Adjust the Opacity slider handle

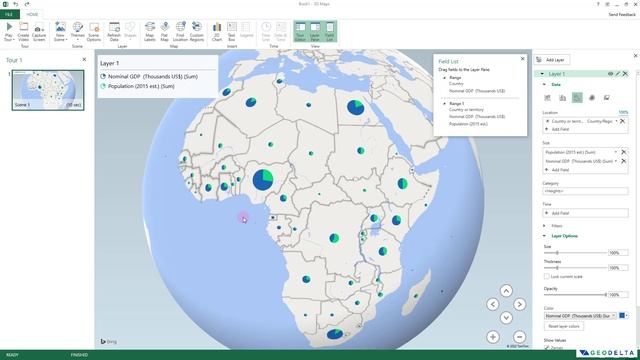(x=605, y=295)
